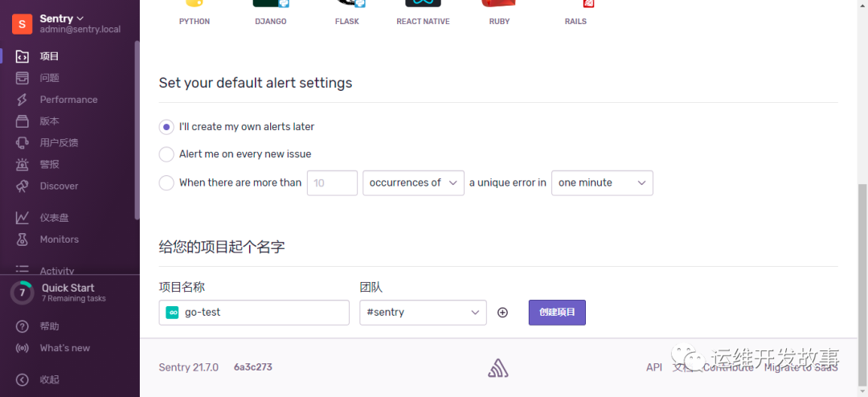Open the #sentry team dropdown
The height and width of the screenshot is (397, 868).
coord(423,313)
